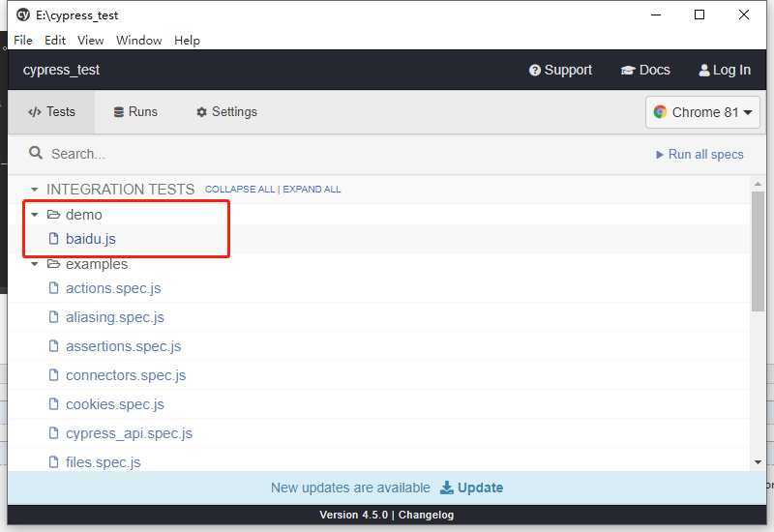Switch to the Runs tab

[x=135, y=112]
